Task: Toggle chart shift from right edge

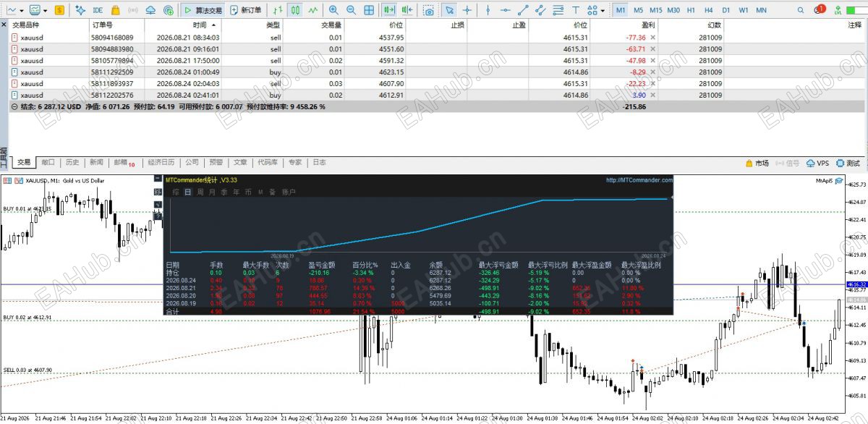Action: click(407, 11)
